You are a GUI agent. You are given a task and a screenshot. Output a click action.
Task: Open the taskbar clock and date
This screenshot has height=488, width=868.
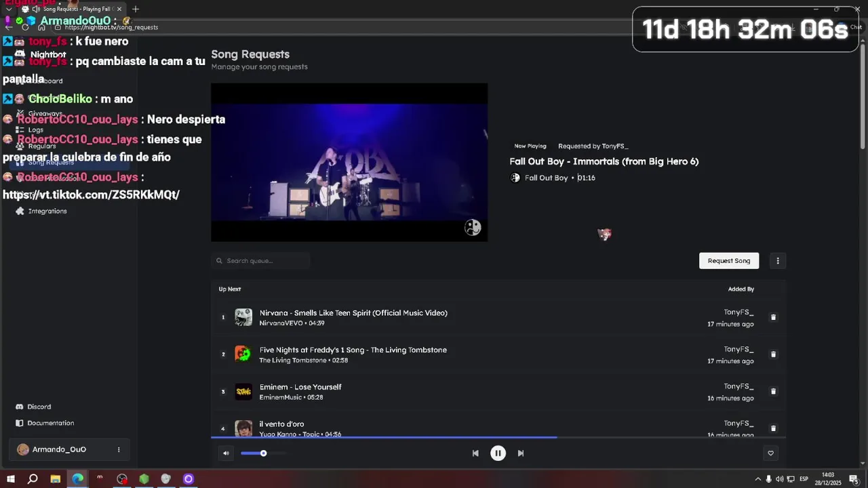pos(828,479)
